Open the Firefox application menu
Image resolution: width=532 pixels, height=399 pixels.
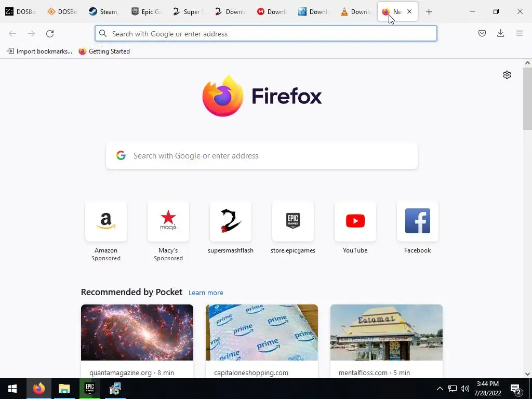pyautogui.click(x=519, y=33)
